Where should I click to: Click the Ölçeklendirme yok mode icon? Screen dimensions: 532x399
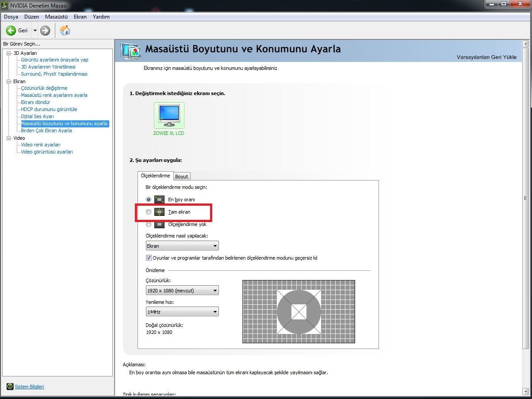(160, 224)
